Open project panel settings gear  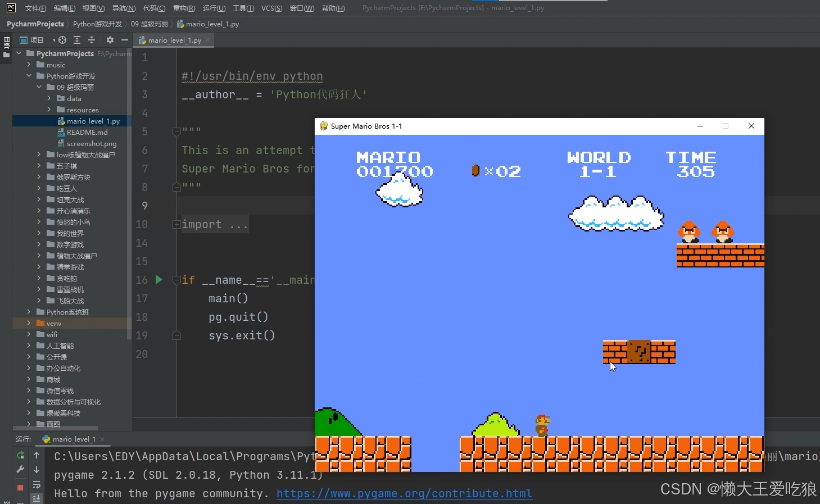[110, 40]
